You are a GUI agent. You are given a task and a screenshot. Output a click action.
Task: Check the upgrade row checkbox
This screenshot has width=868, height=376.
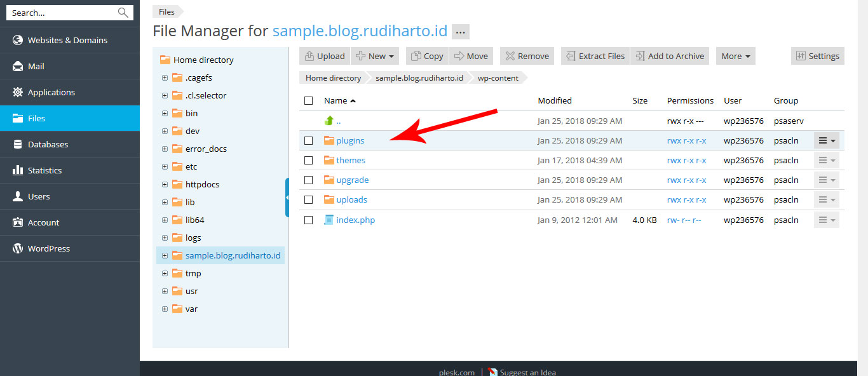pos(309,180)
